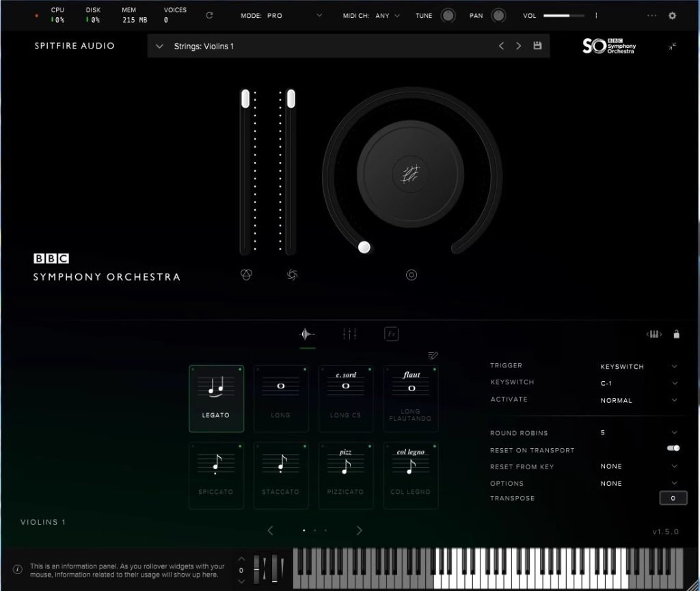Expand the Round Robins dropdown
Viewport: 700px width, 591px height.
(x=674, y=432)
